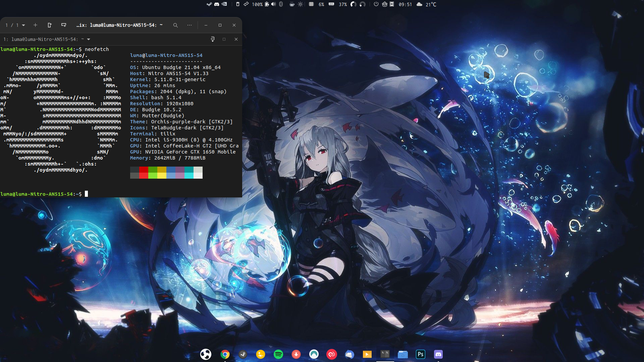
Task: Open the clock showing 09:51
Action: coord(405,4)
